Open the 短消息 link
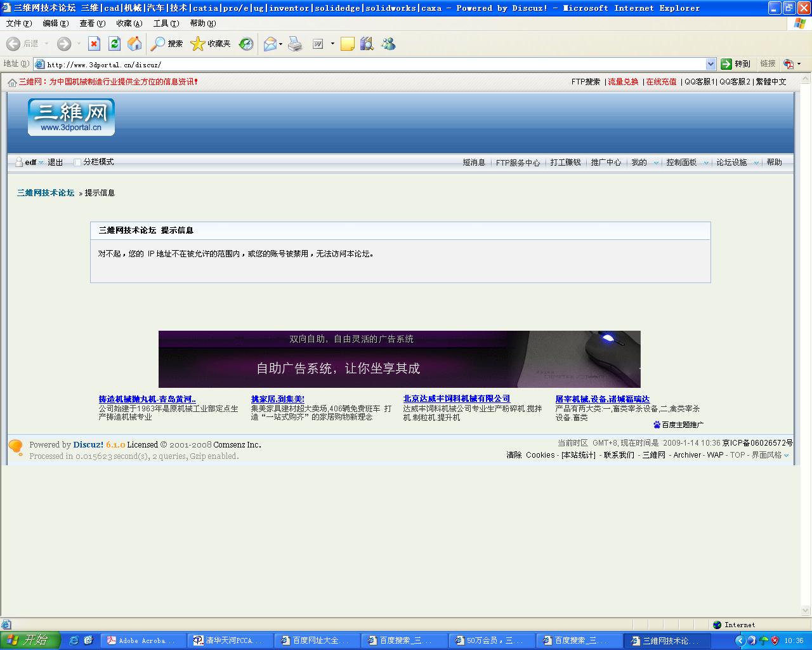This screenshot has height=650, width=812. point(474,162)
